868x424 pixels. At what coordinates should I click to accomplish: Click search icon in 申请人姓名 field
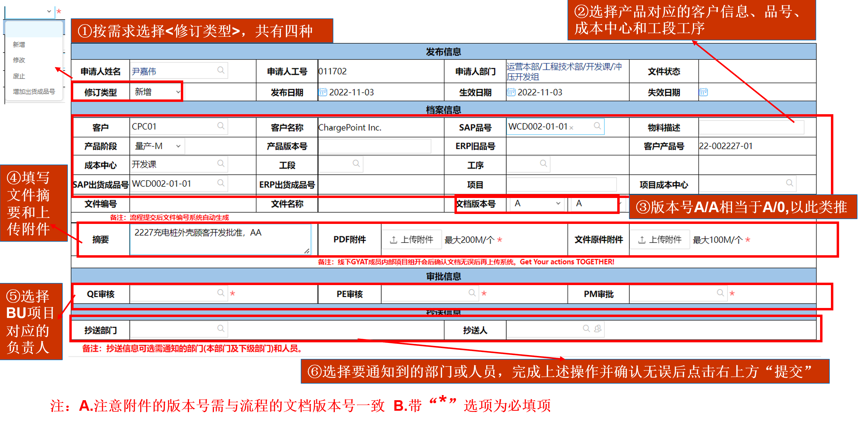tap(221, 70)
